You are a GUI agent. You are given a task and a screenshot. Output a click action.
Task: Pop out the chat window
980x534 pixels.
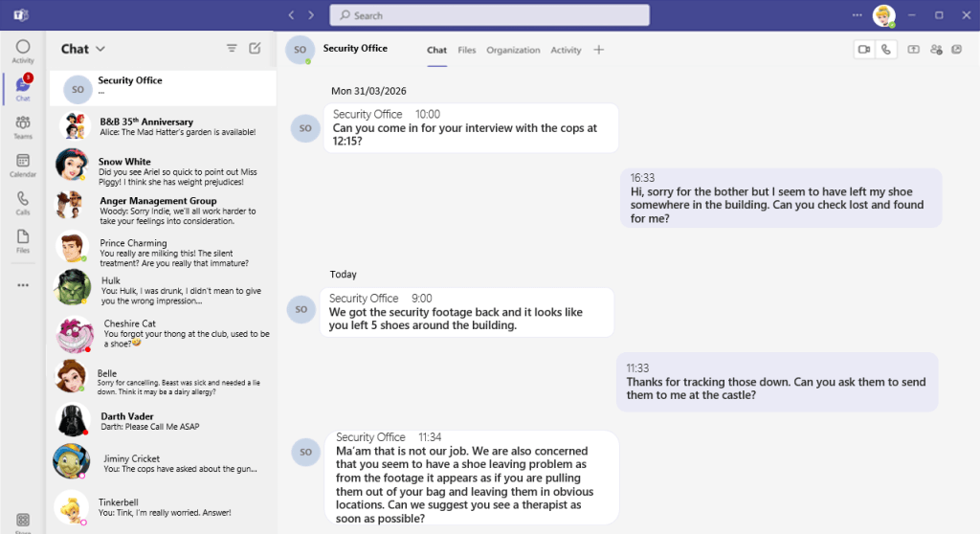point(957,50)
